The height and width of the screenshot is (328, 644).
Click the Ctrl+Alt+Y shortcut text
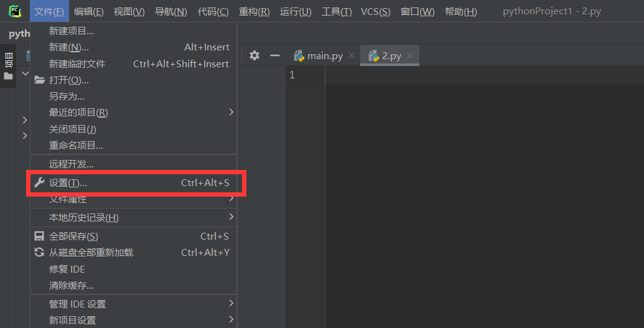pos(205,252)
